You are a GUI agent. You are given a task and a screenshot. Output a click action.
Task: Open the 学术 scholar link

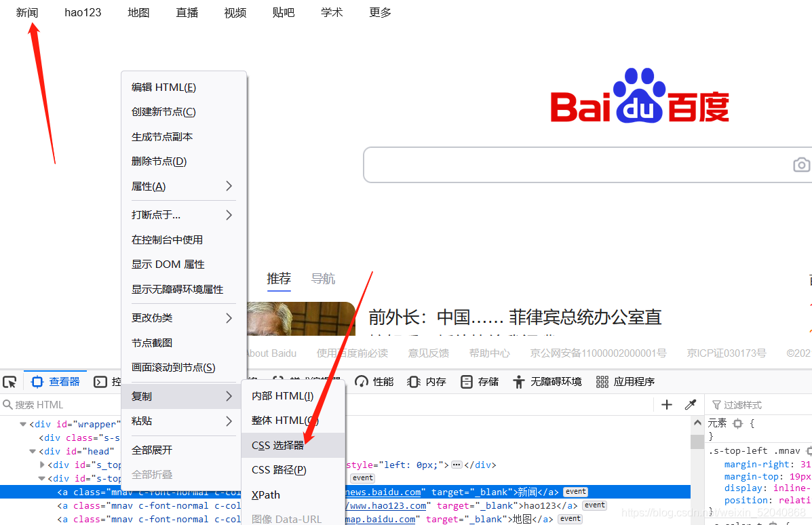point(332,12)
